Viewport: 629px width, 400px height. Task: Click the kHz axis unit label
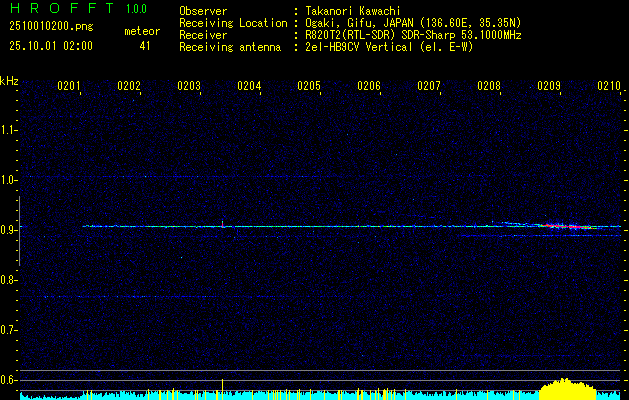point(9,81)
